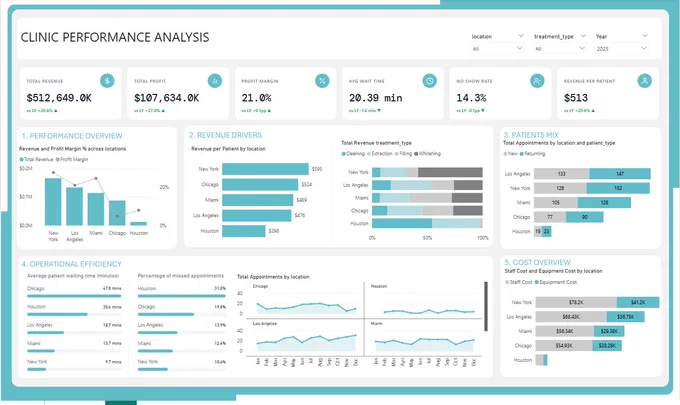Toggle Returning patient legend item
680x405 pixels.
[x=533, y=154]
